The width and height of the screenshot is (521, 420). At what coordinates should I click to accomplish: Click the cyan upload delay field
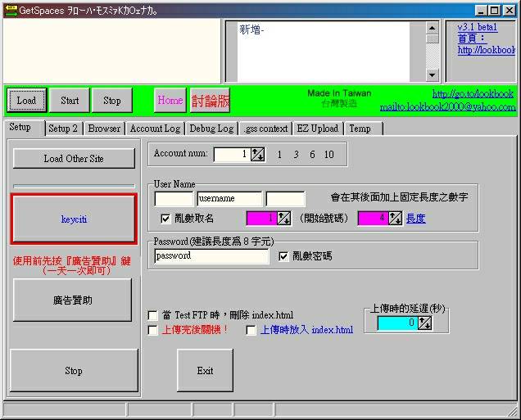pos(398,323)
